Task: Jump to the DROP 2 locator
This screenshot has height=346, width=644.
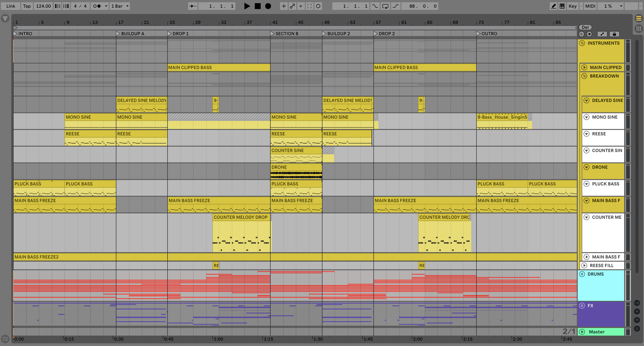Action: (384, 34)
